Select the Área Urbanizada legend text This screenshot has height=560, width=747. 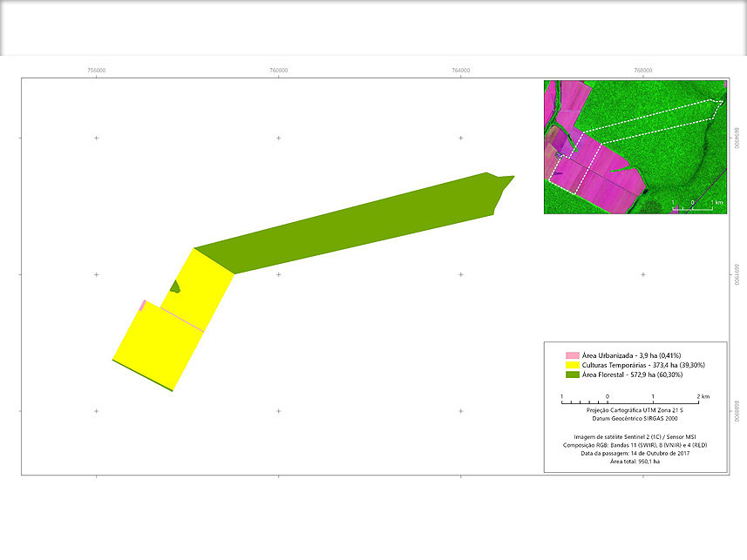click(x=619, y=355)
